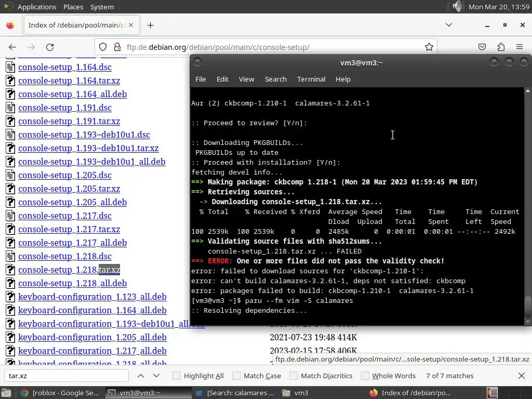The image size is (532, 399).
Task: Open terminal Search menu
Action: [275, 79]
